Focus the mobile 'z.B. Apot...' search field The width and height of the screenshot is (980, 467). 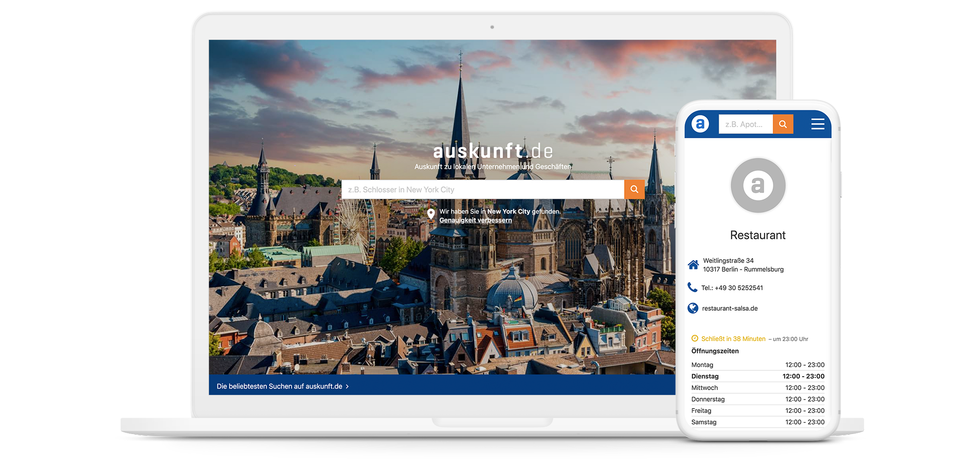click(745, 124)
